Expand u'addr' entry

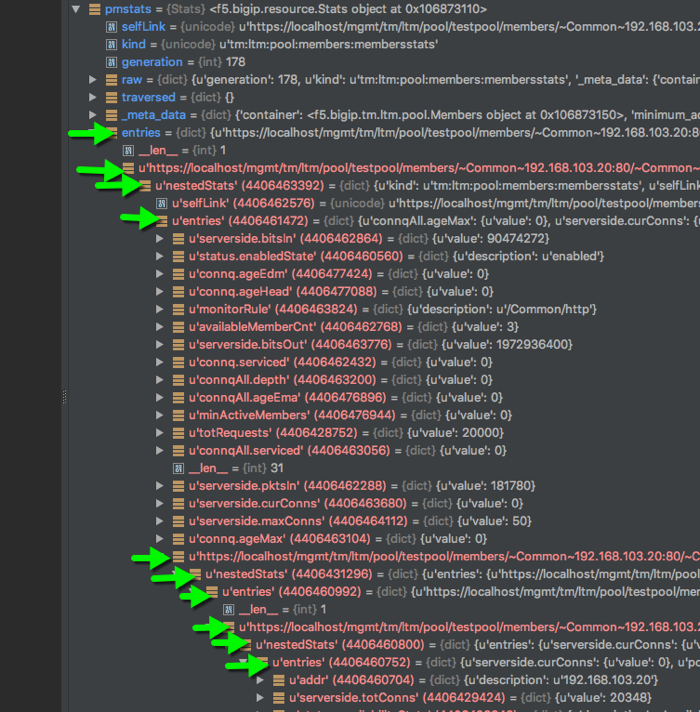(260, 680)
